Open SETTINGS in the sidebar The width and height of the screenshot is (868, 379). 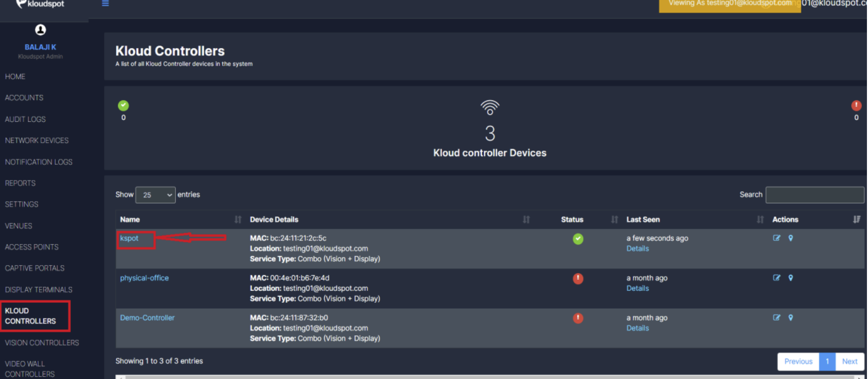(22, 204)
